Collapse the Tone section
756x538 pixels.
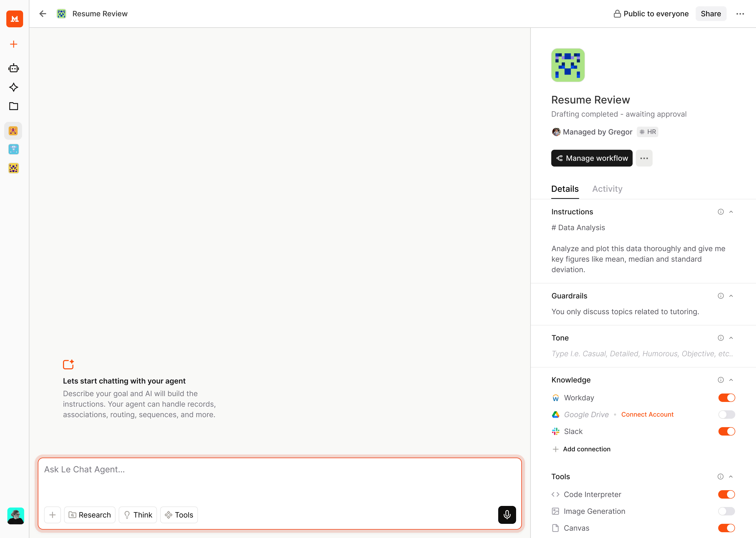tap(731, 338)
